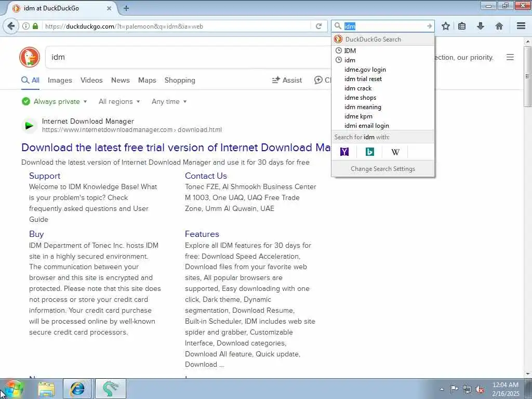
Task: Click the Internet Download Manager favicon
Action: pos(29,126)
